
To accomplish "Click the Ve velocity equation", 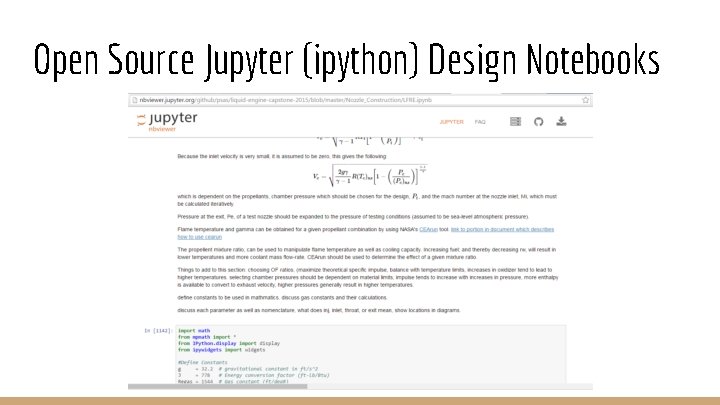I will (x=370, y=175).
